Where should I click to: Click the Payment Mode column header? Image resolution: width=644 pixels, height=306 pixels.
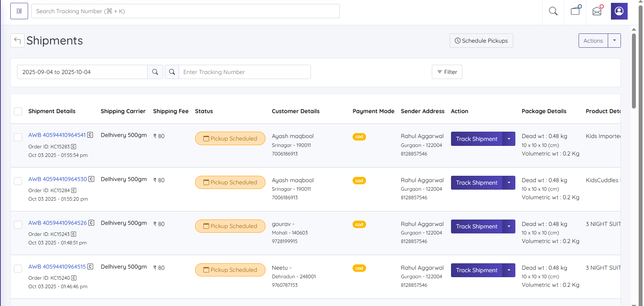coord(374,111)
